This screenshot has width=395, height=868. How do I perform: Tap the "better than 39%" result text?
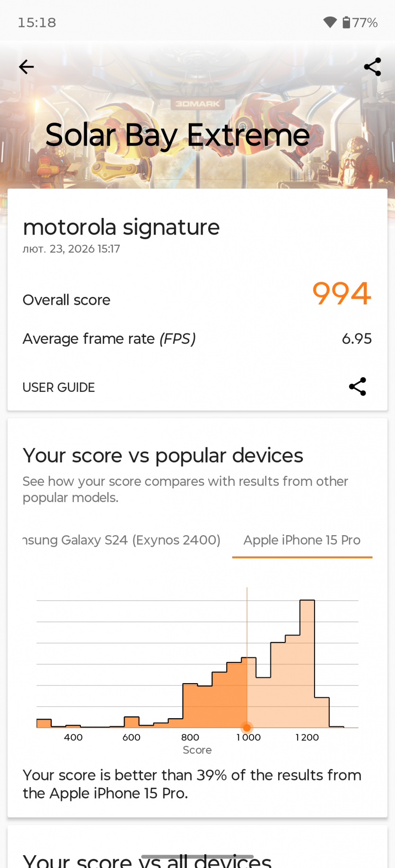coord(192,784)
